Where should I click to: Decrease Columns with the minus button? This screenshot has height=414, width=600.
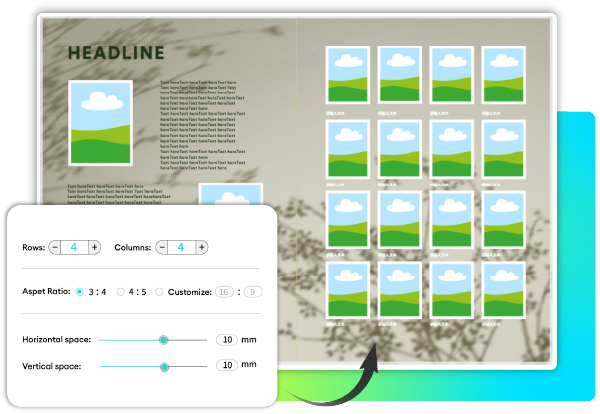point(161,247)
